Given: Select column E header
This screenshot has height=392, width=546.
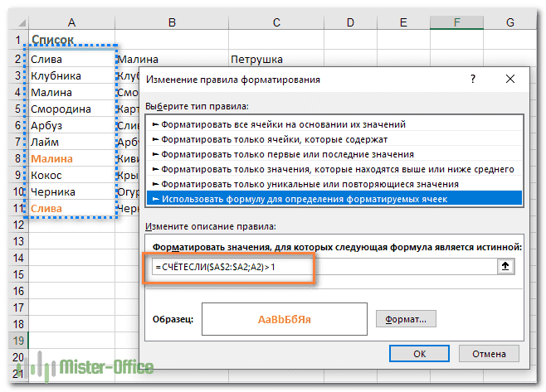Looking at the screenshot, I should 403,22.
